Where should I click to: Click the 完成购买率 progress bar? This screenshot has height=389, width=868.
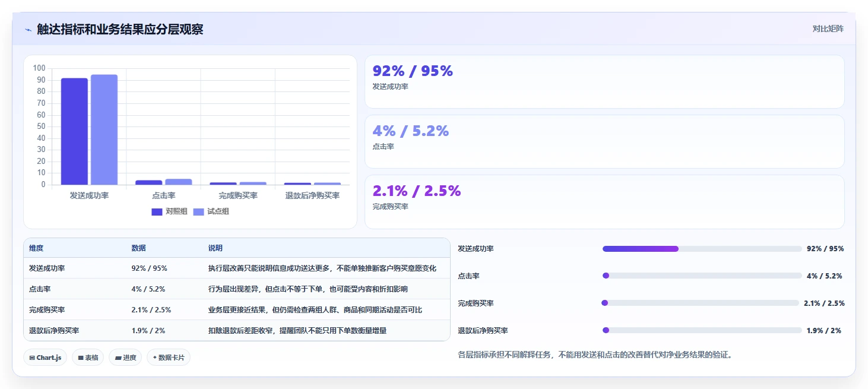[701, 303]
